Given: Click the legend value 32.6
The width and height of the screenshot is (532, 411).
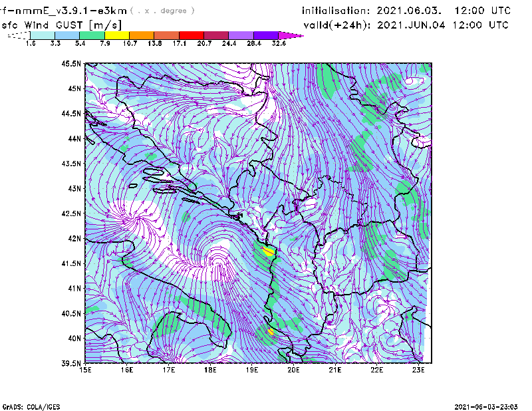Looking at the screenshot, I should (279, 43).
